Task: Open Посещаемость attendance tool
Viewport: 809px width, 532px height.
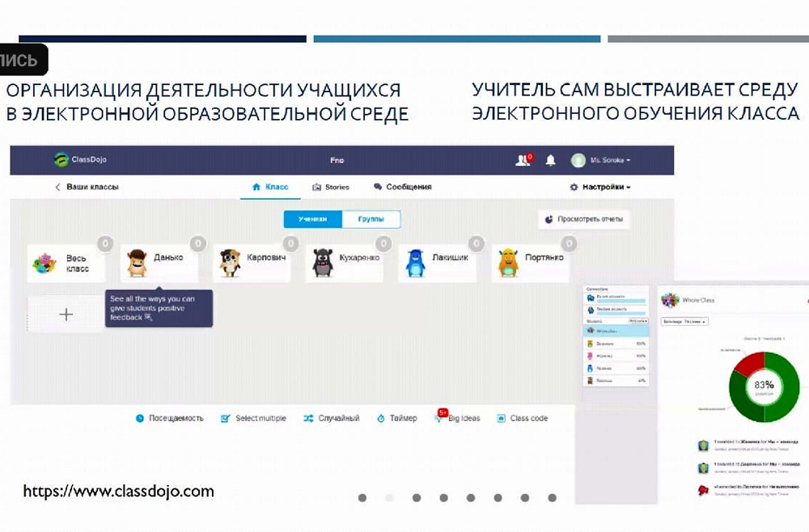Action: 169,418
